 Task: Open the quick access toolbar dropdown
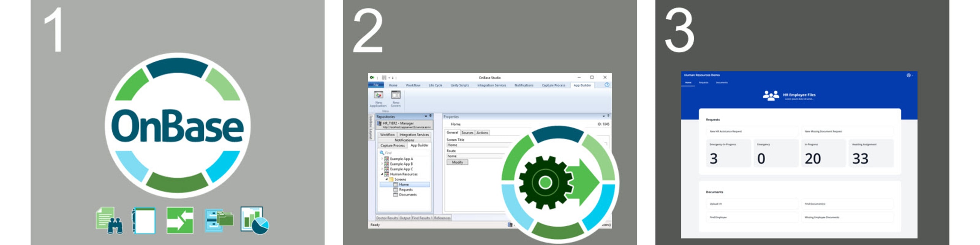pos(392,78)
